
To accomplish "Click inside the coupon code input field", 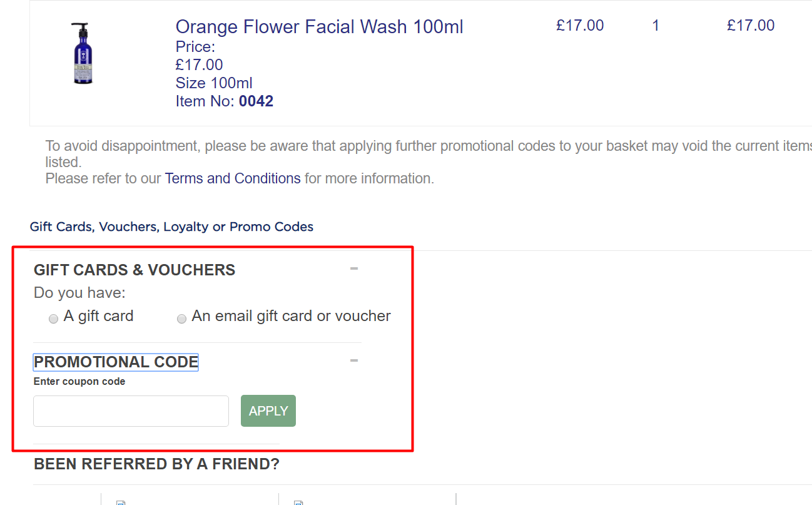I will click(x=131, y=411).
